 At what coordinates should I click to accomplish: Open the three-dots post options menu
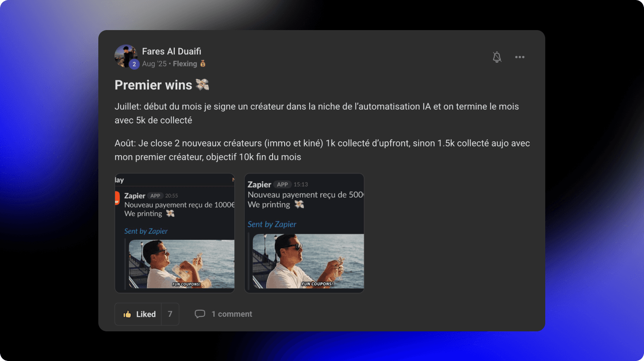519,57
